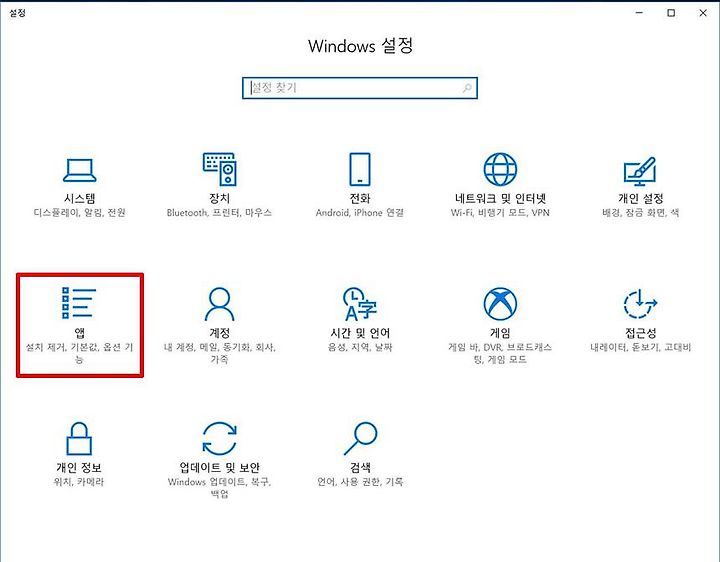720x562 pixels.
Task: Maximize the 설정 window
Action: 671,13
